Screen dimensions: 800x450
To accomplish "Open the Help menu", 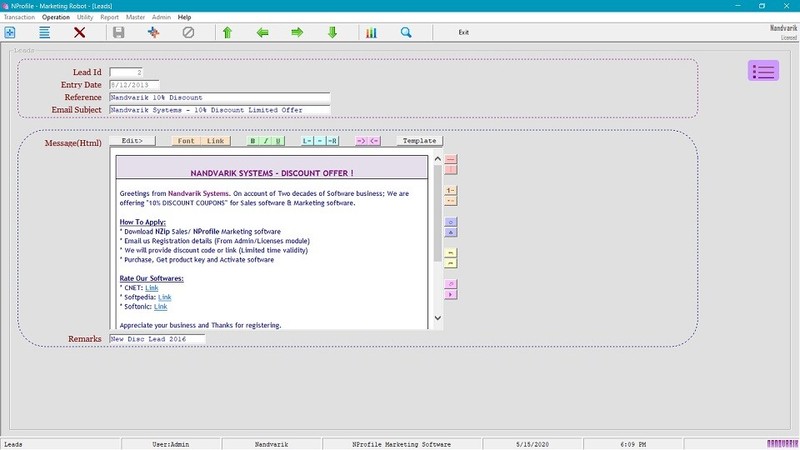I will point(184,17).
